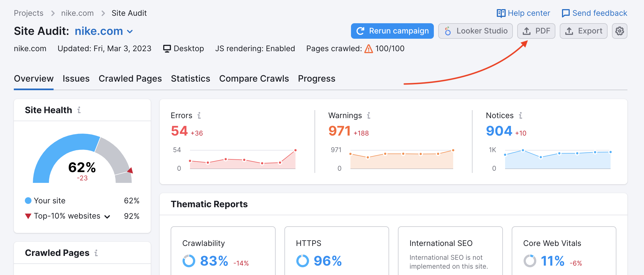
Task: Click the Notices info icon
Action: tap(521, 115)
